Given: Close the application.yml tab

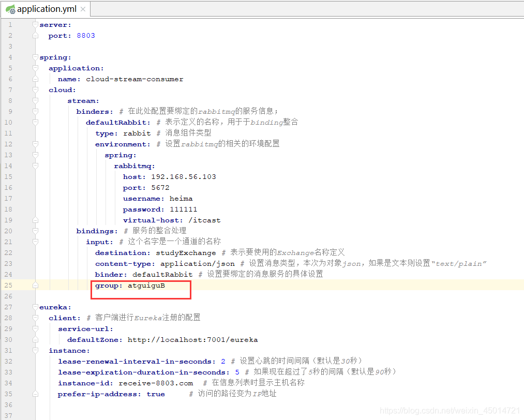Looking at the screenshot, I should [83, 9].
